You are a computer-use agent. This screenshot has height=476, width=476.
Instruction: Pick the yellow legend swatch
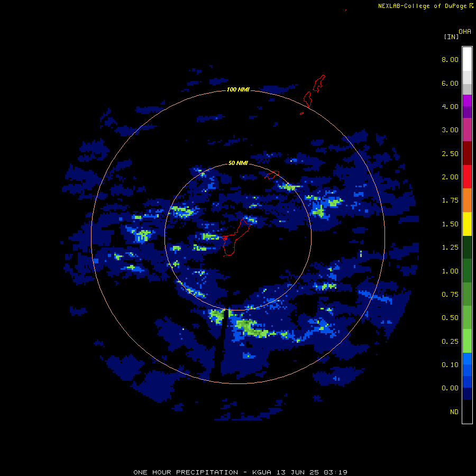click(467, 224)
